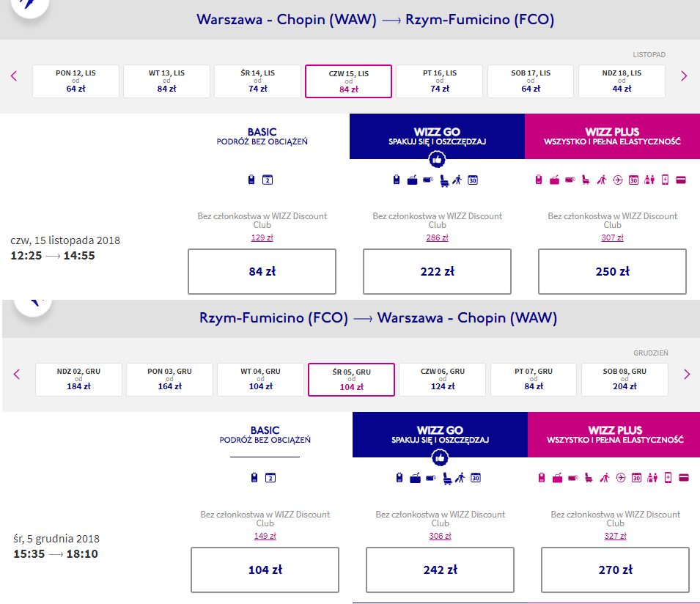
Task: Click the calendar-30 icon in return WIZZ GO
Action: tap(476, 478)
